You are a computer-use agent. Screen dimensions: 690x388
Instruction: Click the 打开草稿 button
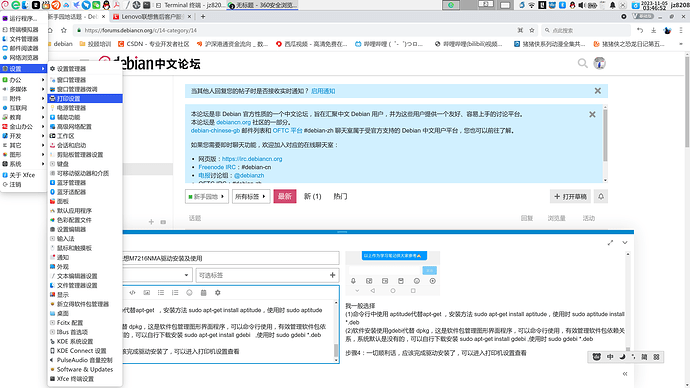coord(570,197)
